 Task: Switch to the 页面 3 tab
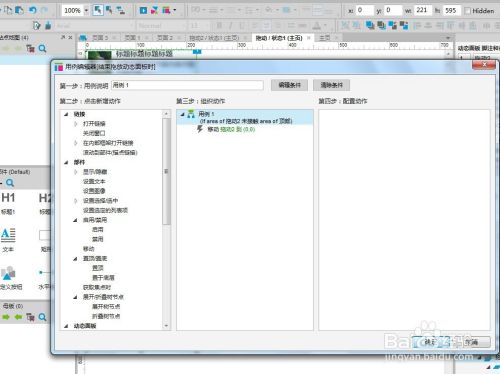coord(100,38)
